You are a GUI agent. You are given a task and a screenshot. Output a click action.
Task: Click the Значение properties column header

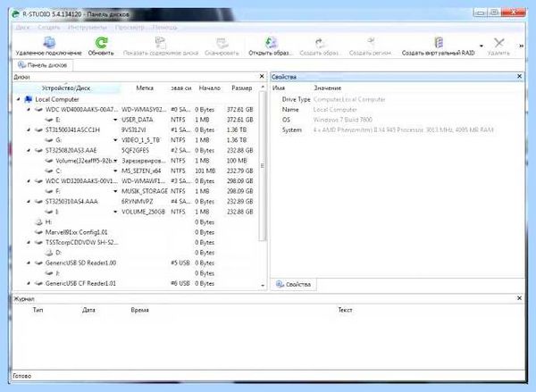(x=328, y=88)
